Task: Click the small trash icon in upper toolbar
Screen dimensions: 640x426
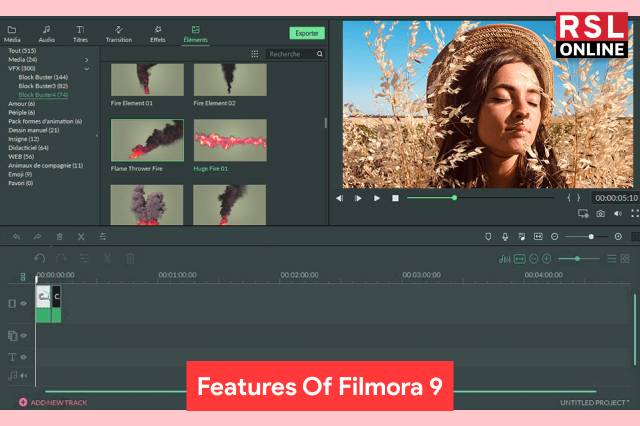Action: [x=60, y=237]
